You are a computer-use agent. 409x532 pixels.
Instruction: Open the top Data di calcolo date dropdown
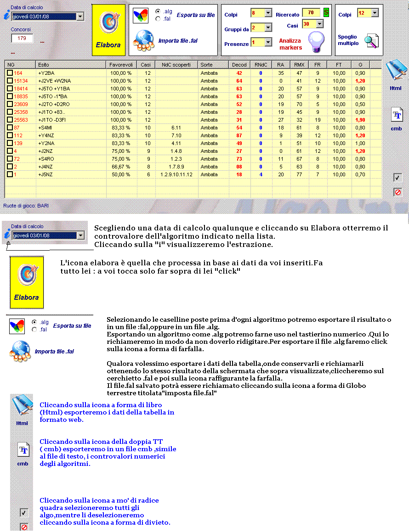pyautogui.click(x=80, y=16)
